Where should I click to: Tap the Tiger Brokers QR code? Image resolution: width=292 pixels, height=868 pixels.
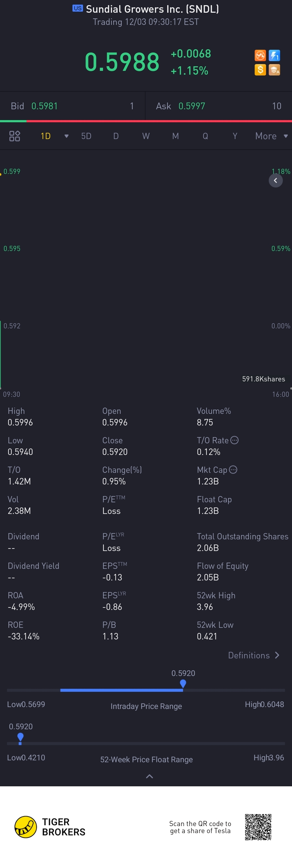(258, 827)
